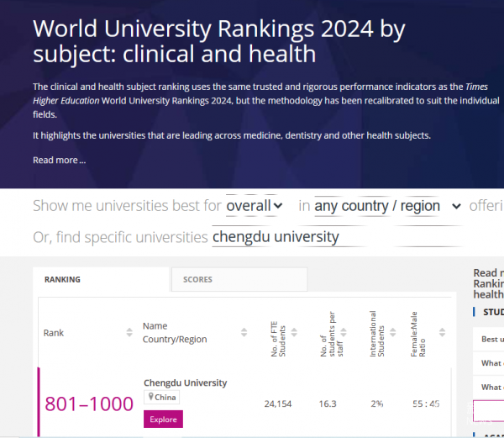Click the 16.3 students per staff value
Image resolution: width=504 pixels, height=438 pixels.
[x=328, y=404]
